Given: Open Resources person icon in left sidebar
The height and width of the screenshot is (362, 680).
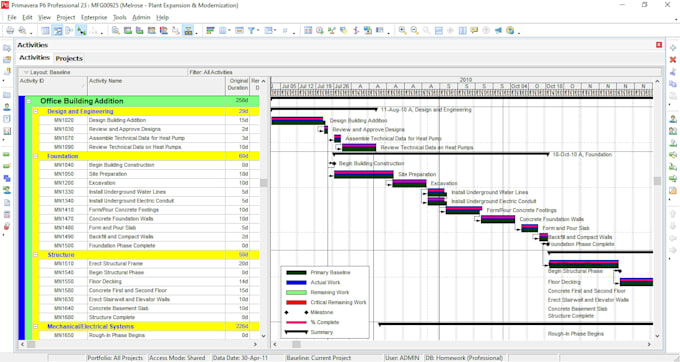Looking at the screenshot, I should (7, 107).
